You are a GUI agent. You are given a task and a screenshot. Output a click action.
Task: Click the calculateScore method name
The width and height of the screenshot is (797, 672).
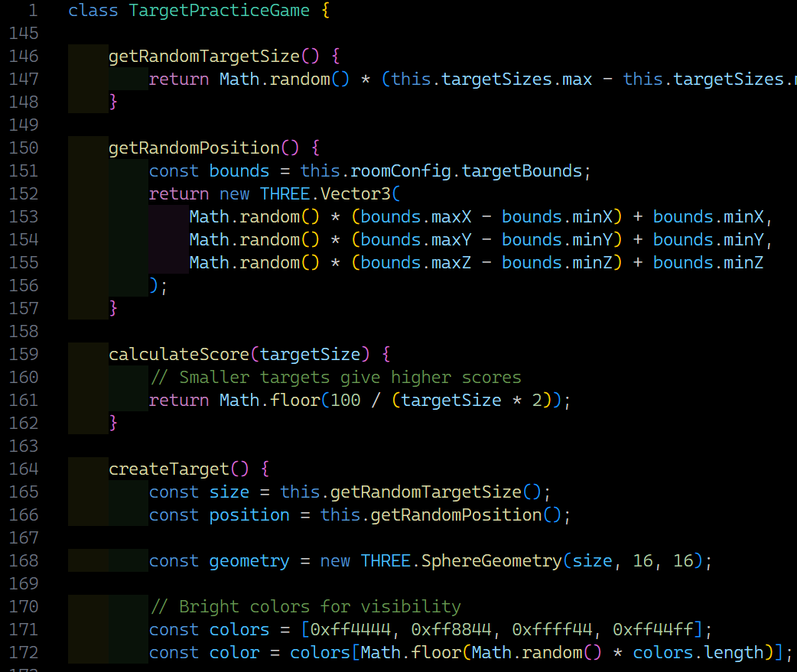(179, 354)
